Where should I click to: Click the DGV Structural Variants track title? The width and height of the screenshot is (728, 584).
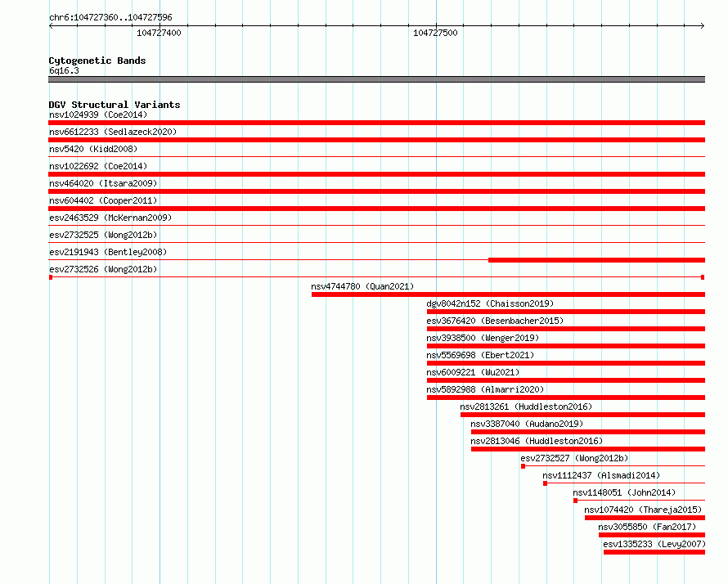(115, 105)
